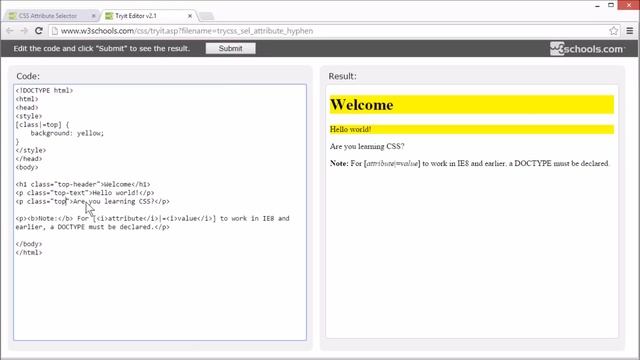Image resolution: width=640 pixels, height=360 pixels.
Task: Submit the edited code
Action: (x=231, y=48)
